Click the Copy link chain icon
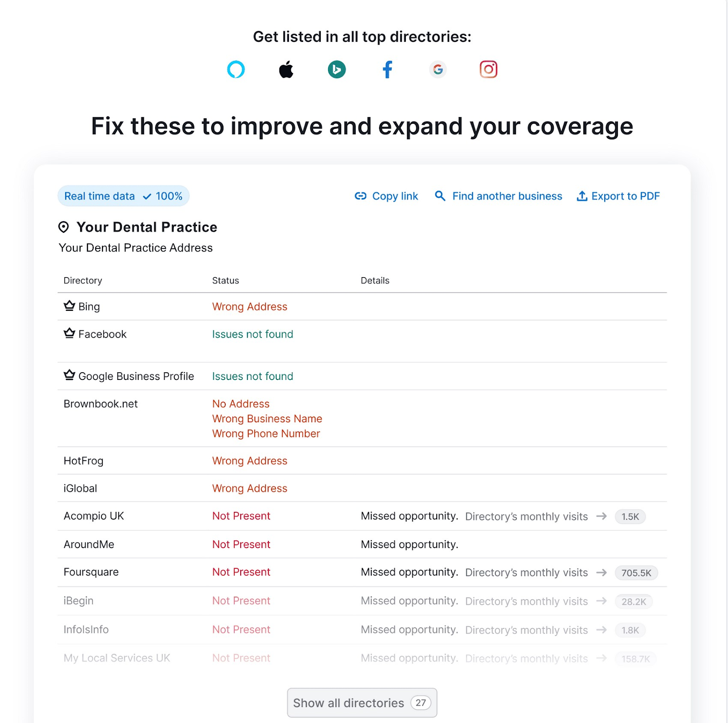728x723 pixels. [x=360, y=196]
